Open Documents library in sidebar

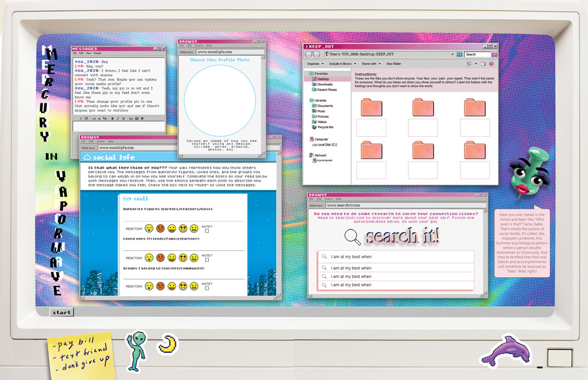coord(322,106)
